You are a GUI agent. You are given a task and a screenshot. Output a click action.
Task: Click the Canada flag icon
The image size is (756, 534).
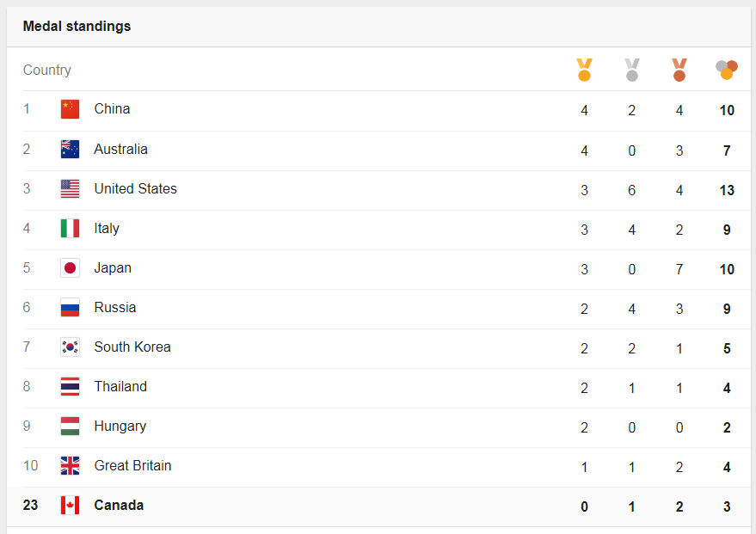click(70, 506)
